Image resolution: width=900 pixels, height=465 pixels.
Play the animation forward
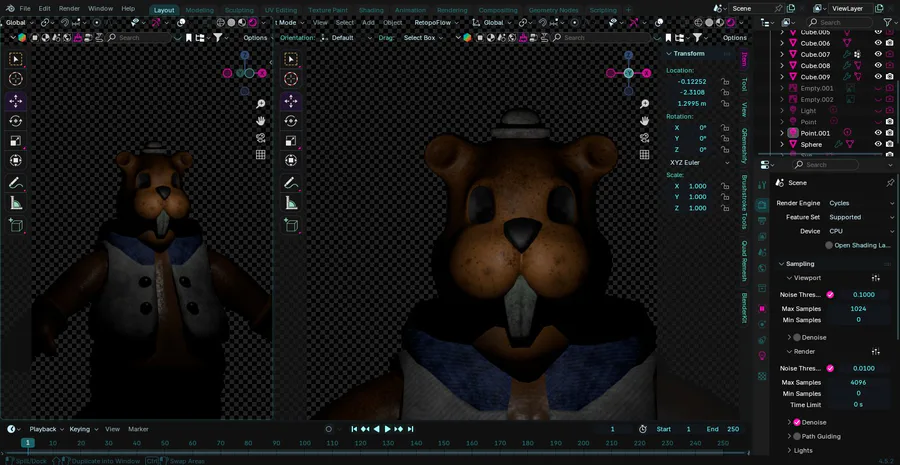click(x=387, y=429)
